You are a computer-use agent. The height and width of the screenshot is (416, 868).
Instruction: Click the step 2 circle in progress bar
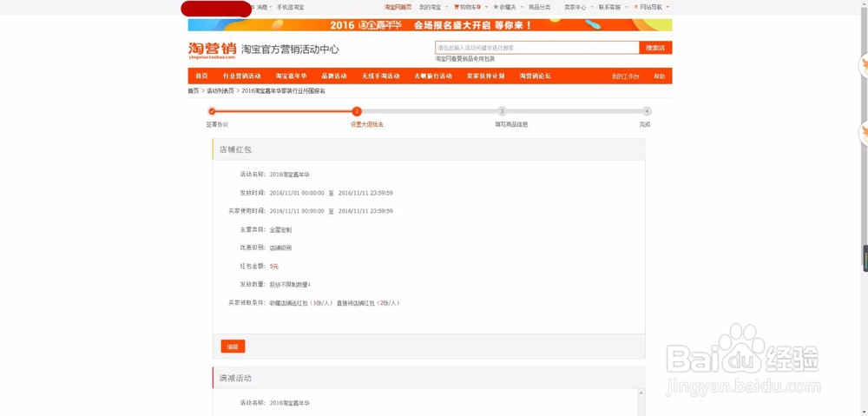pos(357,111)
